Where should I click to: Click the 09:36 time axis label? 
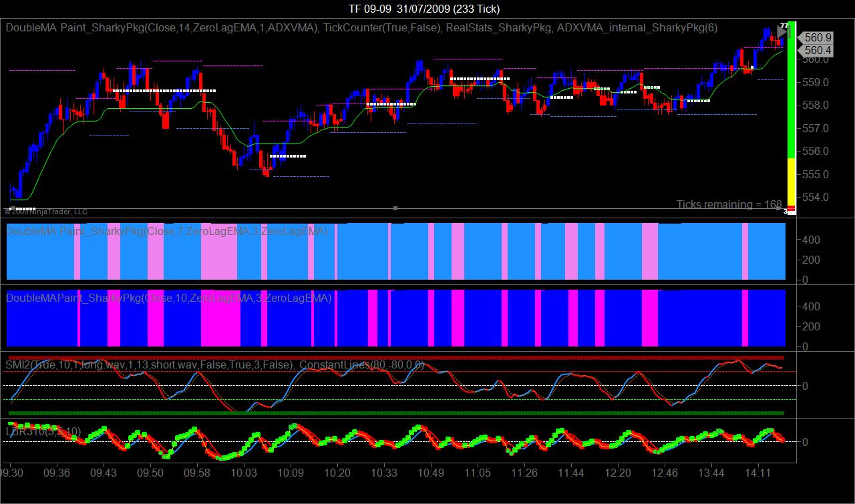(x=56, y=473)
